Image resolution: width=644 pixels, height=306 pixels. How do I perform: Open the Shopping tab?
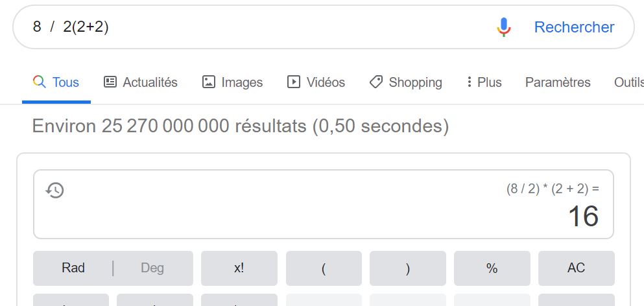(x=406, y=82)
